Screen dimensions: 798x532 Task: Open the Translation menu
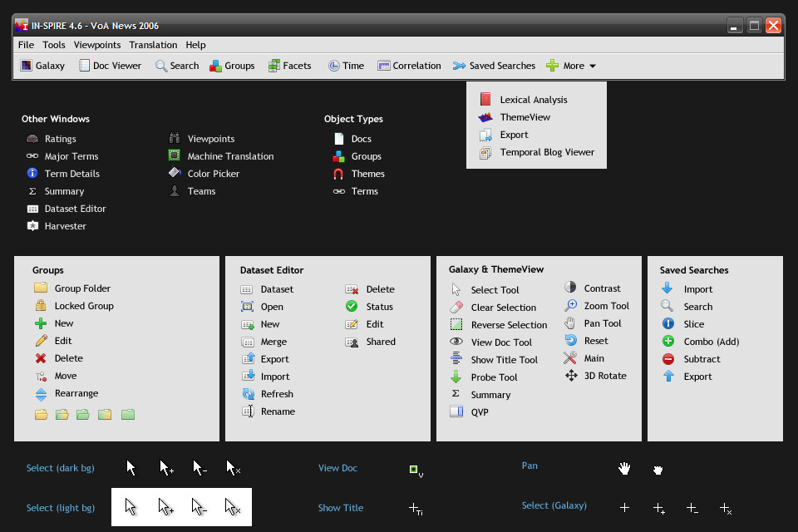coord(153,45)
